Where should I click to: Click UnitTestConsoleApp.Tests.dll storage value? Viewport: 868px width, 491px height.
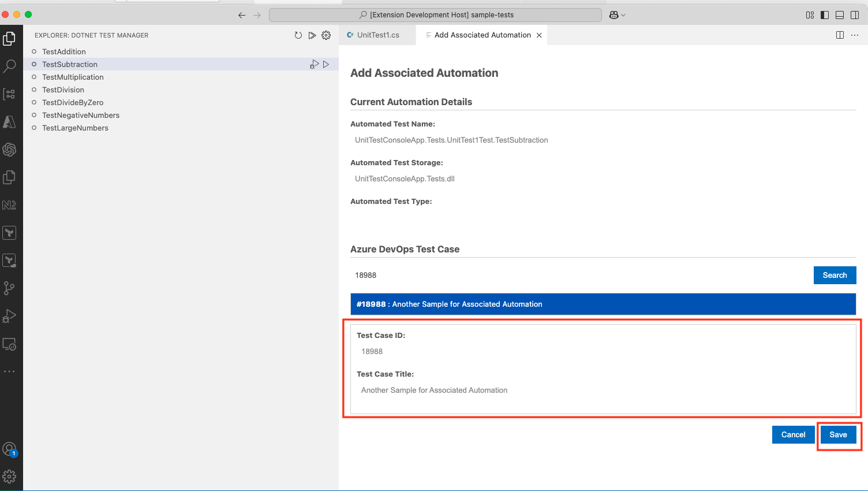(x=405, y=178)
